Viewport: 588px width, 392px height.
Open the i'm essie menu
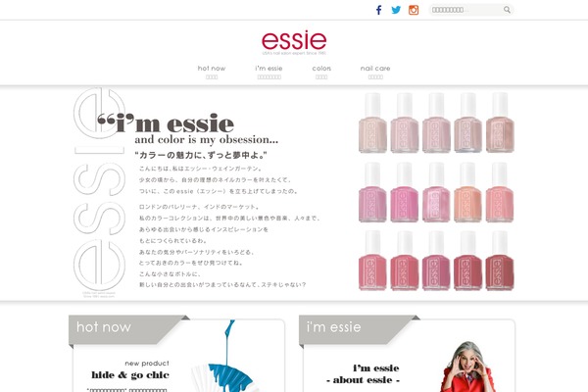coord(269,72)
